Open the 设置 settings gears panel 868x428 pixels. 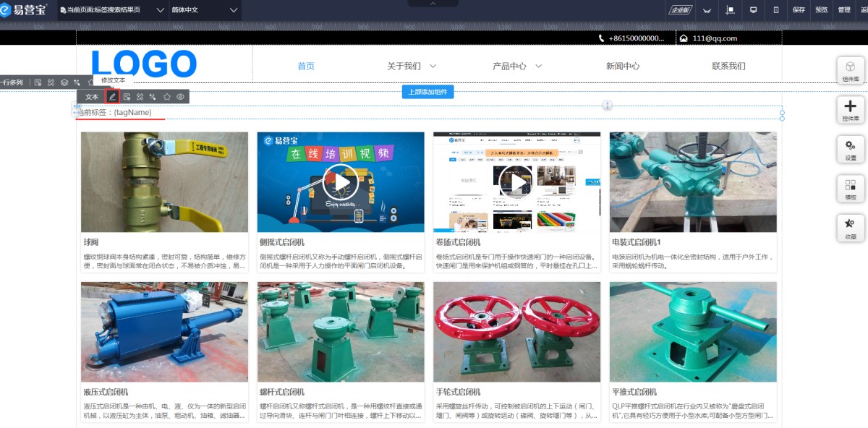tap(851, 149)
